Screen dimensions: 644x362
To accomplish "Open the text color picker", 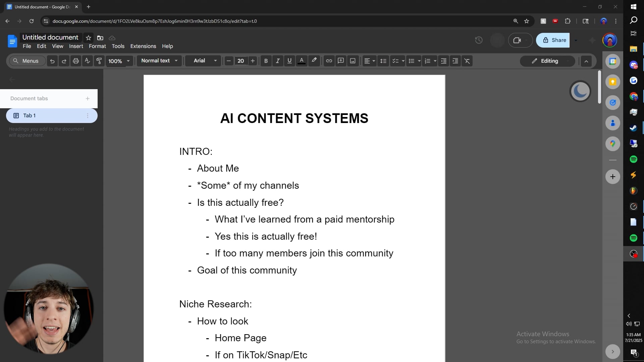I will pyautogui.click(x=301, y=61).
